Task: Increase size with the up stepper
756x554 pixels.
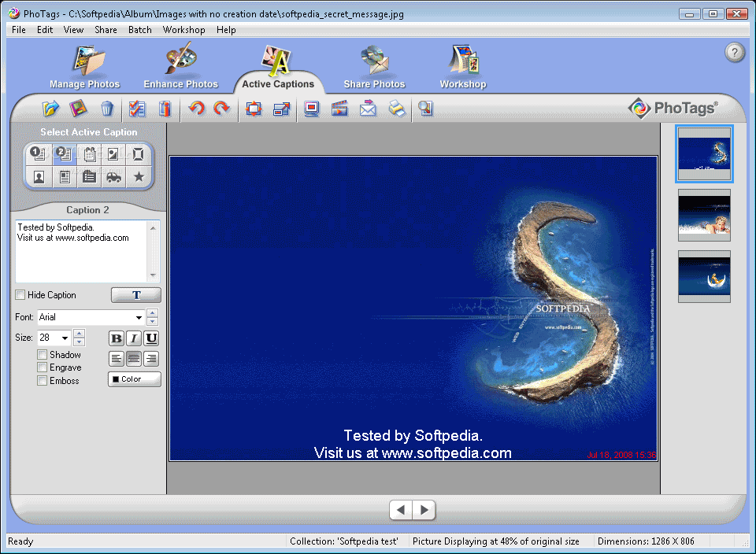Action: (79, 334)
